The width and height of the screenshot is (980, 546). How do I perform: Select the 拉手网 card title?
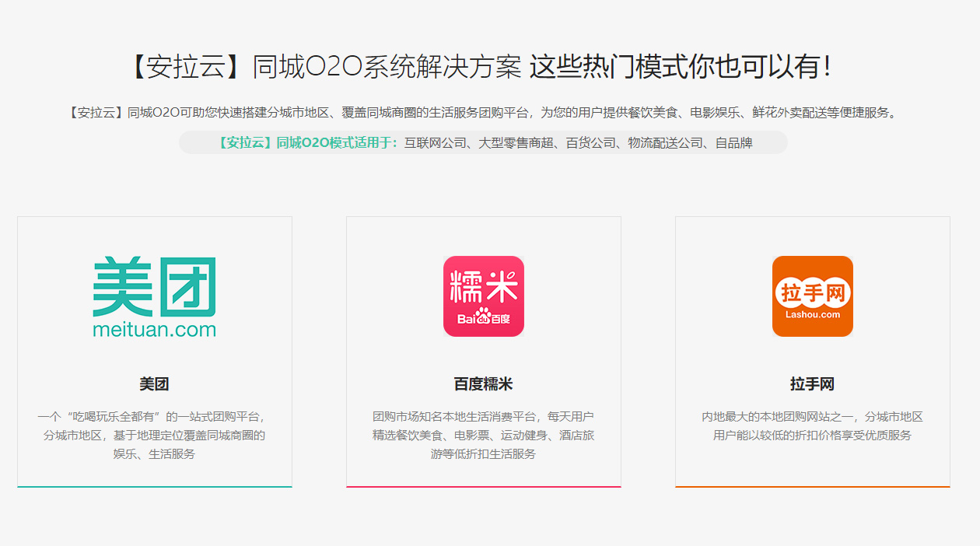[x=813, y=384]
